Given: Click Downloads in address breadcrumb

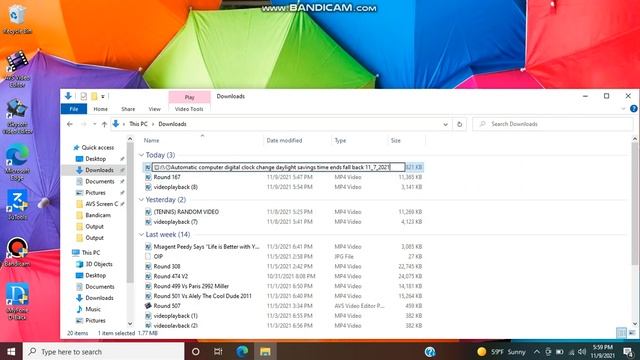Looking at the screenshot, I should coord(172,124).
